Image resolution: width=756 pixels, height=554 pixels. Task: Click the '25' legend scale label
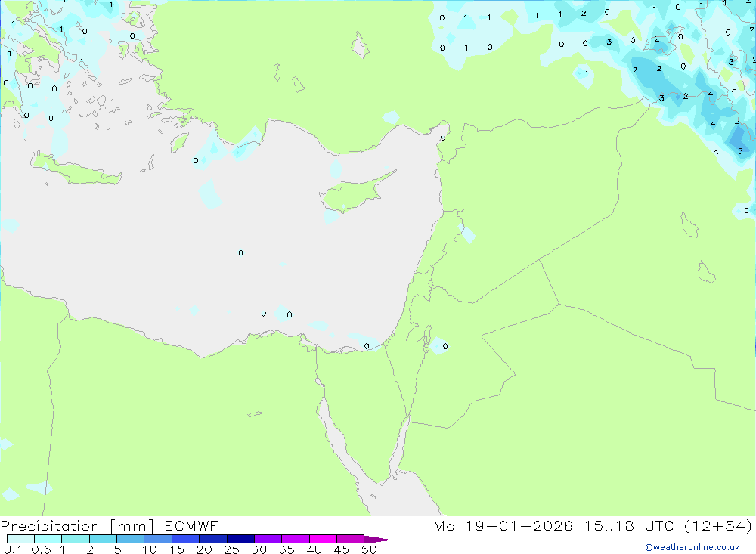(231, 549)
